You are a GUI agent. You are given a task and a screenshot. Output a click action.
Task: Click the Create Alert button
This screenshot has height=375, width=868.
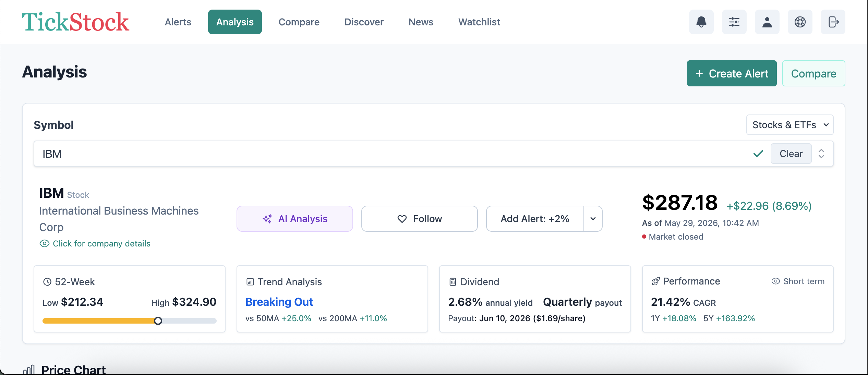[x=732, y=73]
